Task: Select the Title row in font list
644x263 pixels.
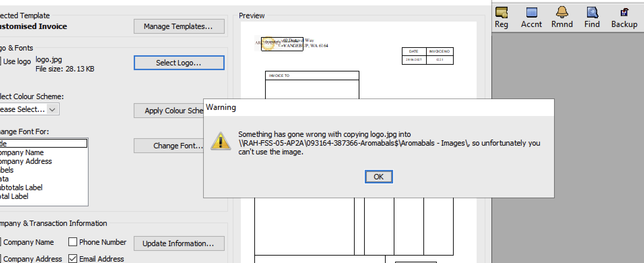Action: pyautogui.click(x=43, y=144)
